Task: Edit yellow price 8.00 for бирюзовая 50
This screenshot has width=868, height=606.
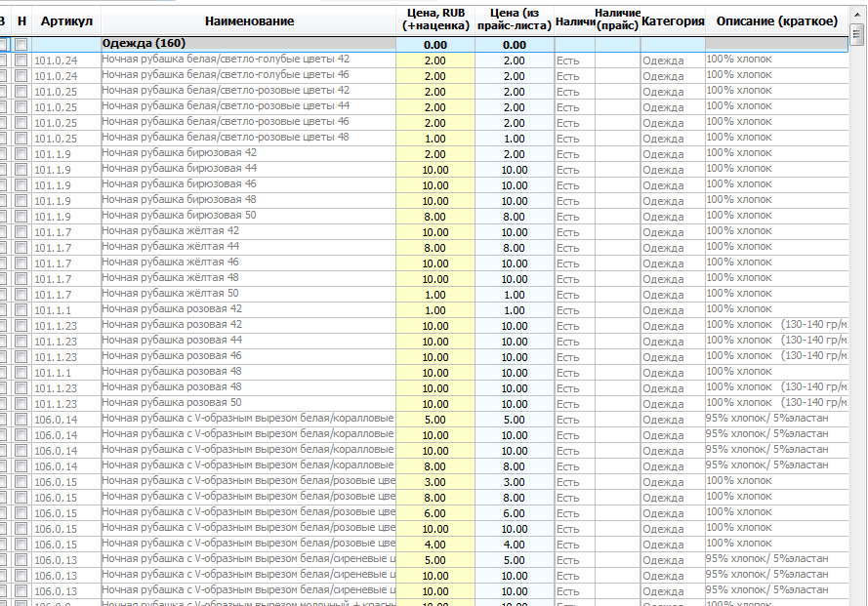Action: coord(435,217)
